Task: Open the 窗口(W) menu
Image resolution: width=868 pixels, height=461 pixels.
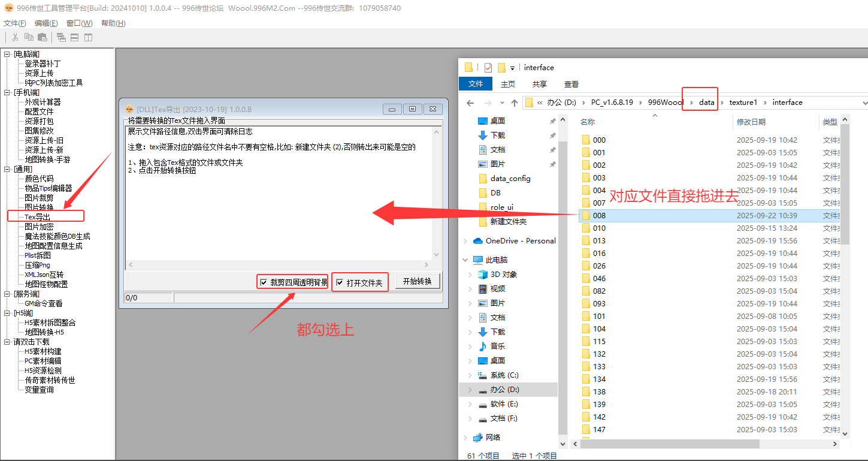Action: click(79, 23)
